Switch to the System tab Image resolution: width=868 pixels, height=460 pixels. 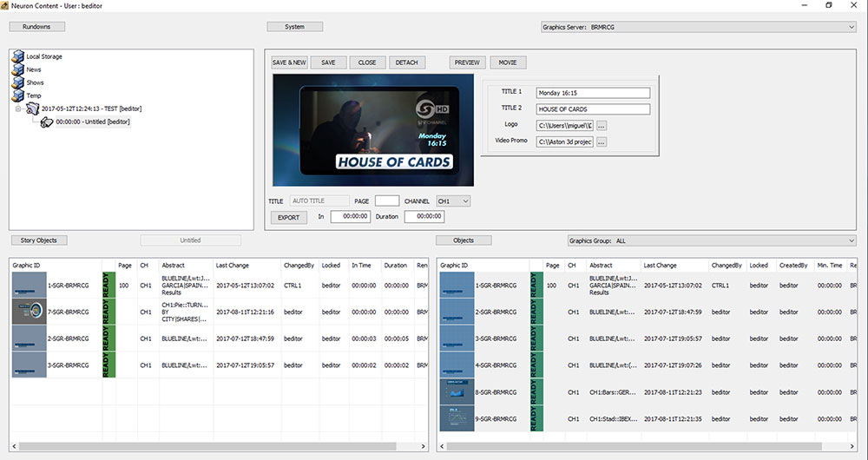(294, 27)
